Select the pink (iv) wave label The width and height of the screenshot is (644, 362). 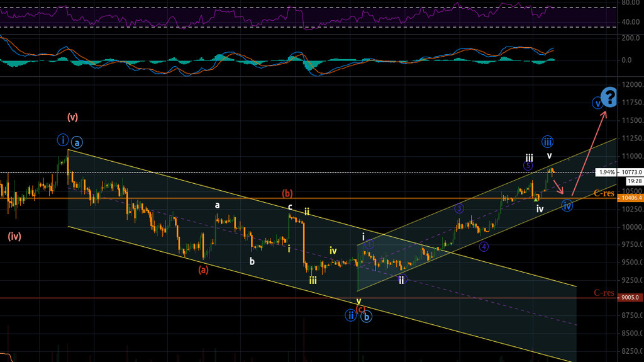pos(15,237)
